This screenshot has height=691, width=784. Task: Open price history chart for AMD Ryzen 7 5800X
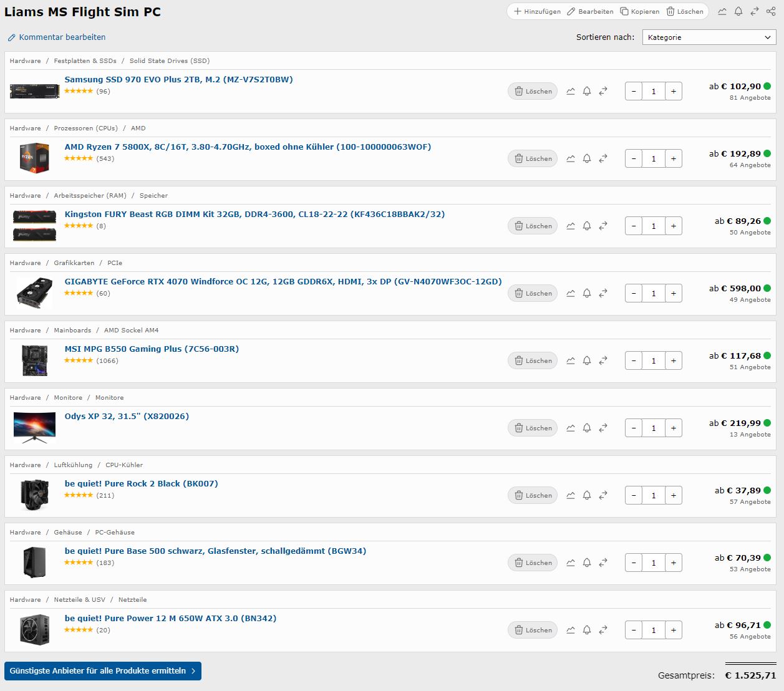click(x=571, y=158)
